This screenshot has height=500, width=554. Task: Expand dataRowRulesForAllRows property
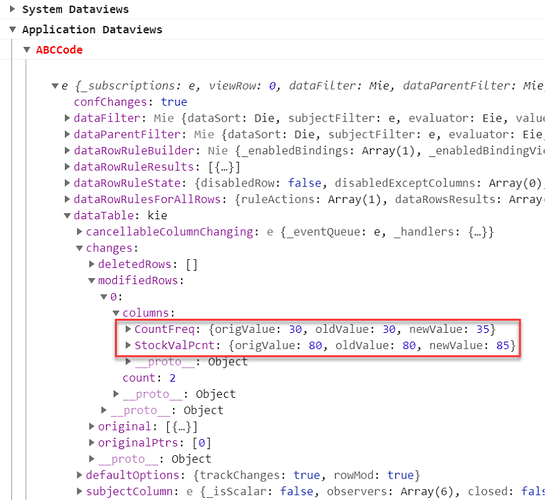(x=67, y=199)
